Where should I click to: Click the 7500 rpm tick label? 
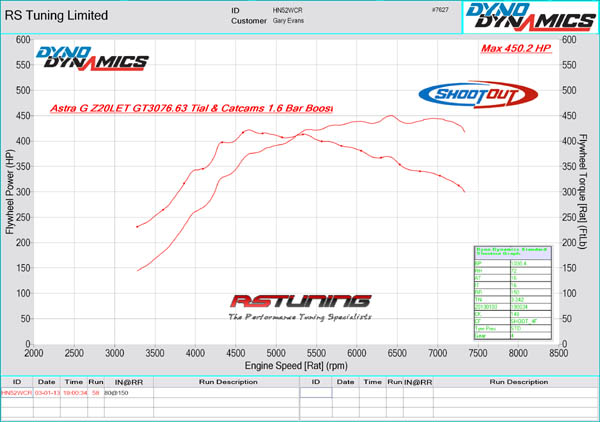tap(478, 353)
